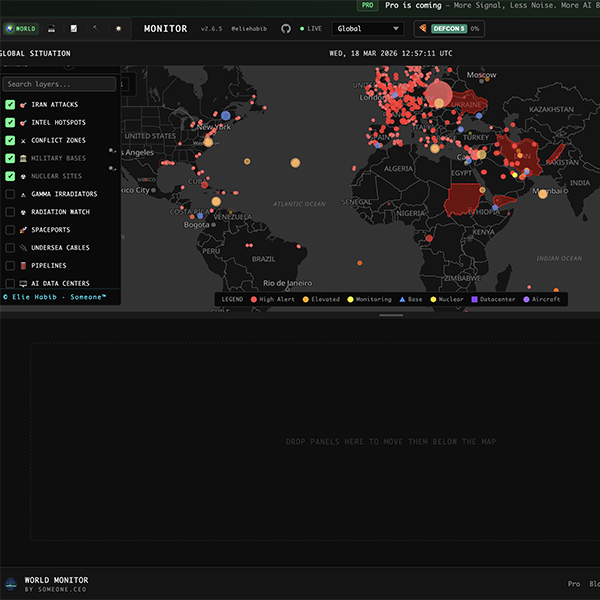Tick the Pipelines layer checkbox

pos(10,266)
